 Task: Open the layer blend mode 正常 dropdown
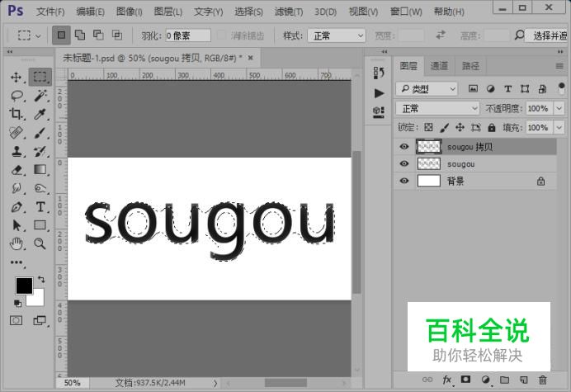pyautogui.click(x=437, y=108)
